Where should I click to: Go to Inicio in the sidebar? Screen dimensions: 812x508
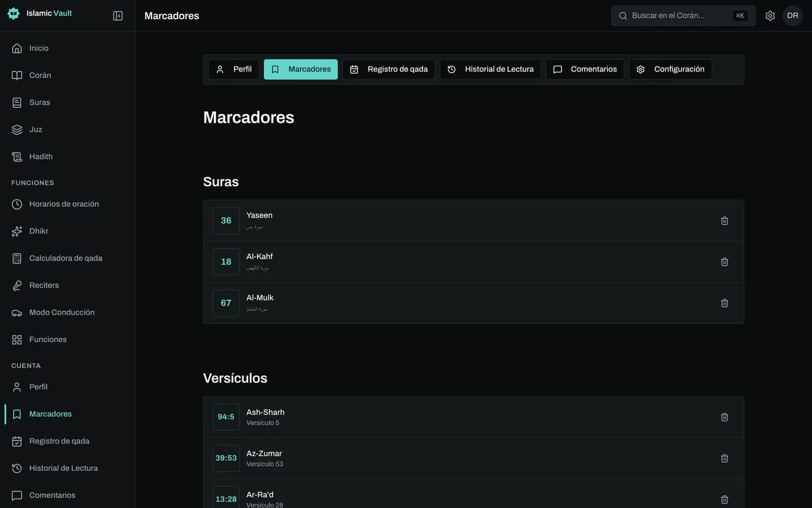(67, 48)
